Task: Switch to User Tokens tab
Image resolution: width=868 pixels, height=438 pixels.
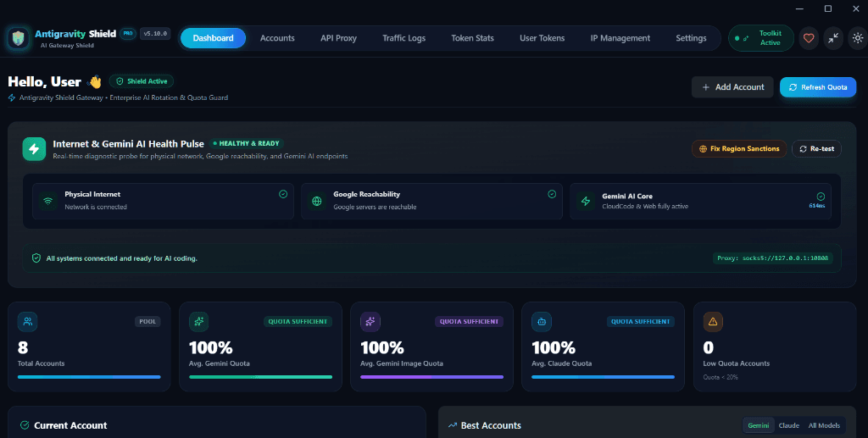Action: [542, 38]
